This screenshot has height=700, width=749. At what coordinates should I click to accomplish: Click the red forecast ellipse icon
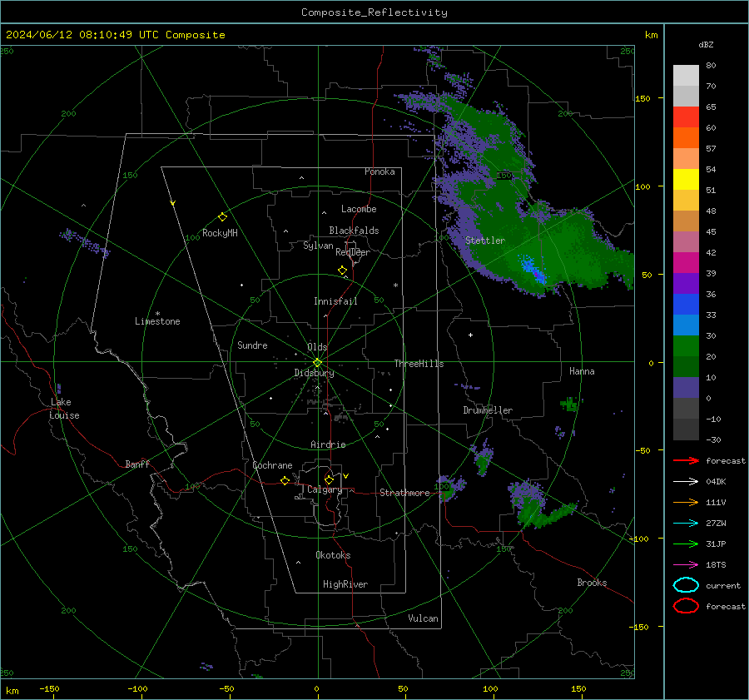coord(686,606)
